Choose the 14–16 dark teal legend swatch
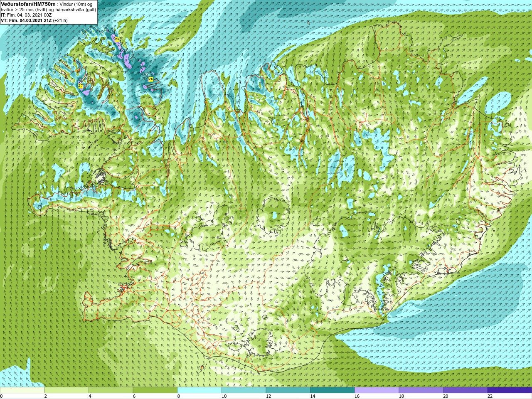This screenshot has width=532, height=399. [332, 390]
